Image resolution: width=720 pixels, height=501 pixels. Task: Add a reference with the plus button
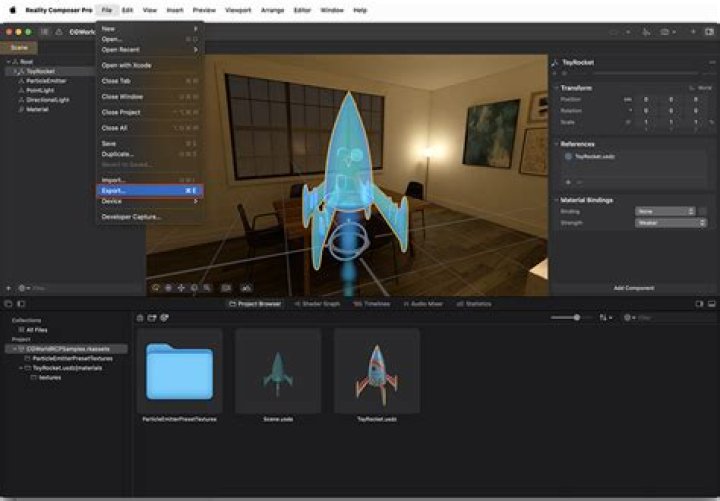pyautogui.click(x=568, y=182)
